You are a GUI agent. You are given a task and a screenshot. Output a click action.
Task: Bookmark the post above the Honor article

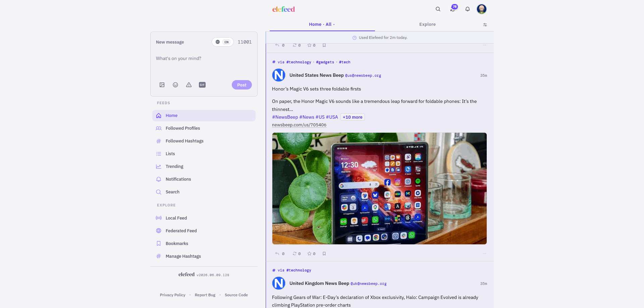[324, 45]
